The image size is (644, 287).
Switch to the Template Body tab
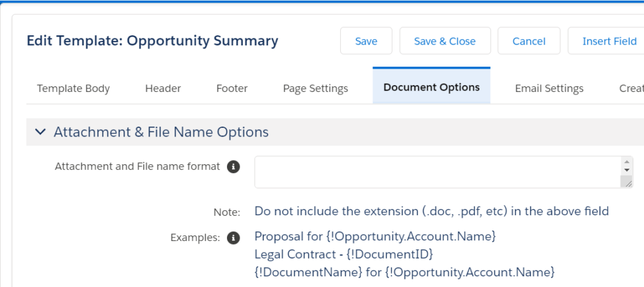(74, 89)
